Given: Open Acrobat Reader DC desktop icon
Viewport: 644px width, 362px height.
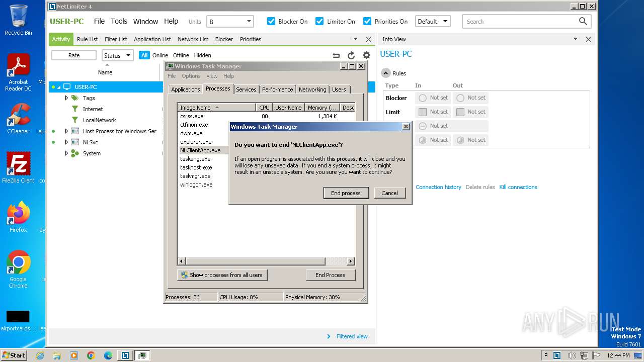Looking at the screenshot, I should (18, 72).
